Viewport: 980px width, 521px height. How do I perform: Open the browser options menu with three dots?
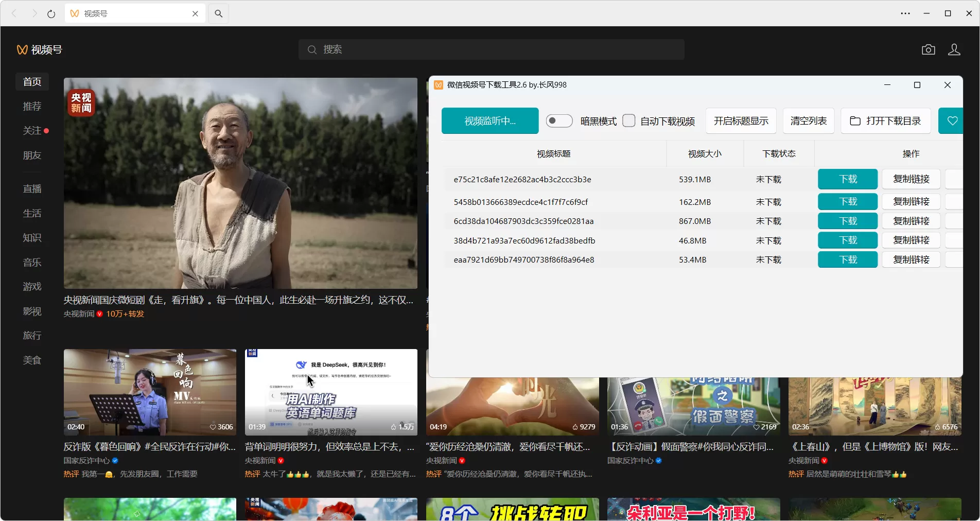click(905, 14)
